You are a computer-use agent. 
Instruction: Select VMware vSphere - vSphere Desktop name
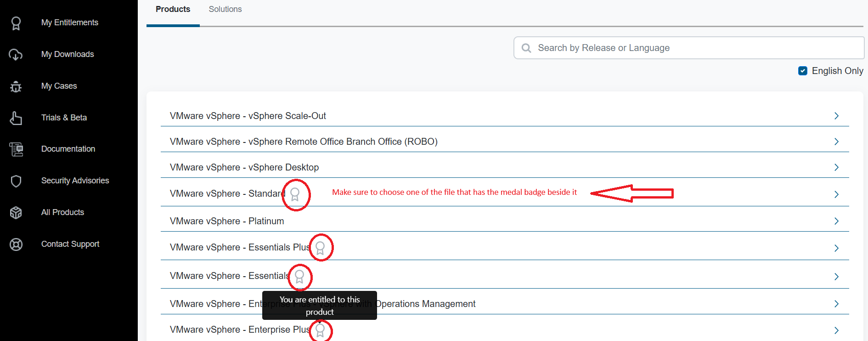244,167
